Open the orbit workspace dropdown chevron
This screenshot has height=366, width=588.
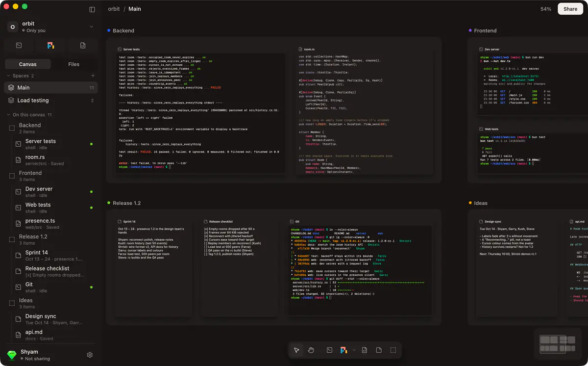tap(91, 26)
